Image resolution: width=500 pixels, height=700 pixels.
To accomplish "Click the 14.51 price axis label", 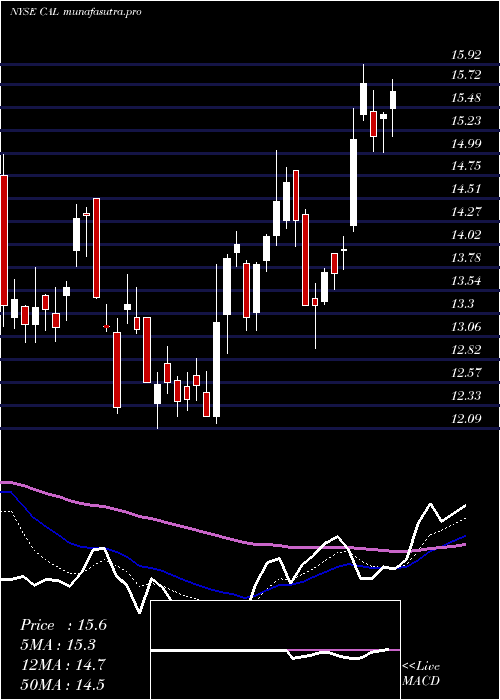I will point(466,189).
